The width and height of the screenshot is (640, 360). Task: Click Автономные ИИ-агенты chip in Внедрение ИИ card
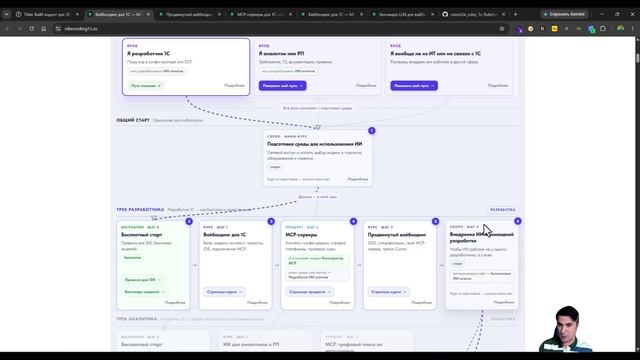(482, 276)
